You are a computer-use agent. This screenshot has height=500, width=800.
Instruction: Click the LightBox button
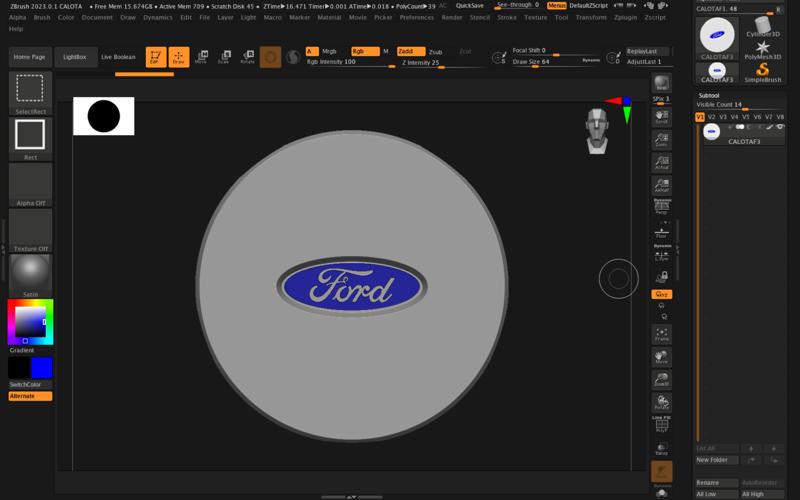tap(77, 57)
